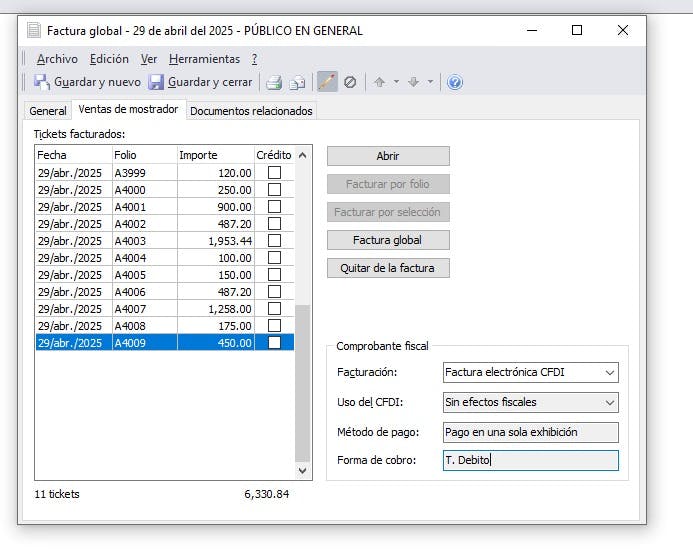Click Quitar de la factura button

point(388,268)
